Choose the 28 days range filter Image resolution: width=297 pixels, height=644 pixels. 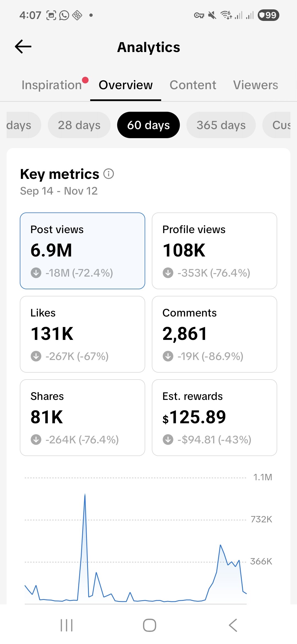click(x=79, y=125)
